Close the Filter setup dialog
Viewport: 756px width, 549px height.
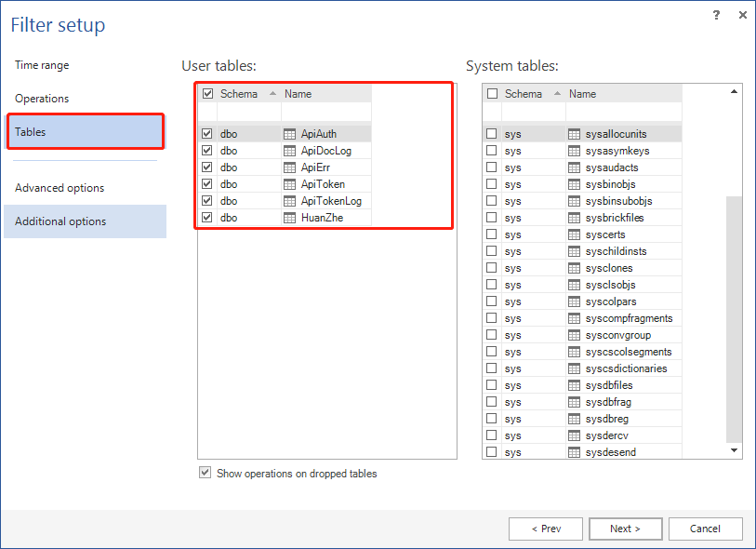click(743, 15)
